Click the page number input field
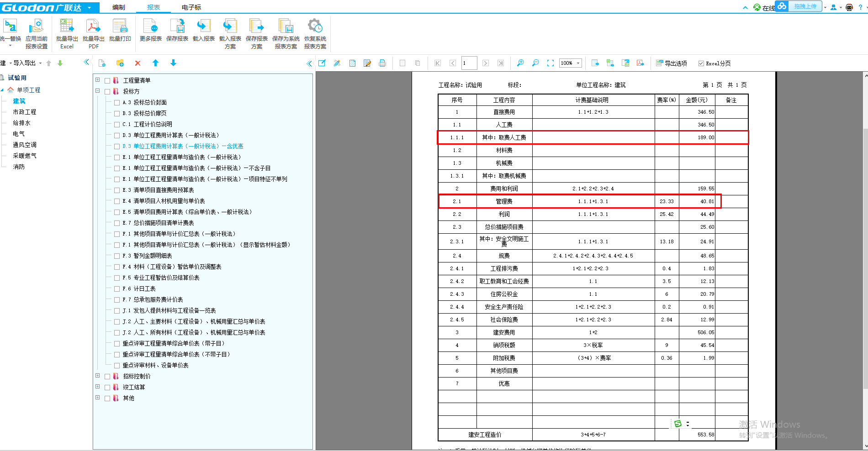 point(469,63)
